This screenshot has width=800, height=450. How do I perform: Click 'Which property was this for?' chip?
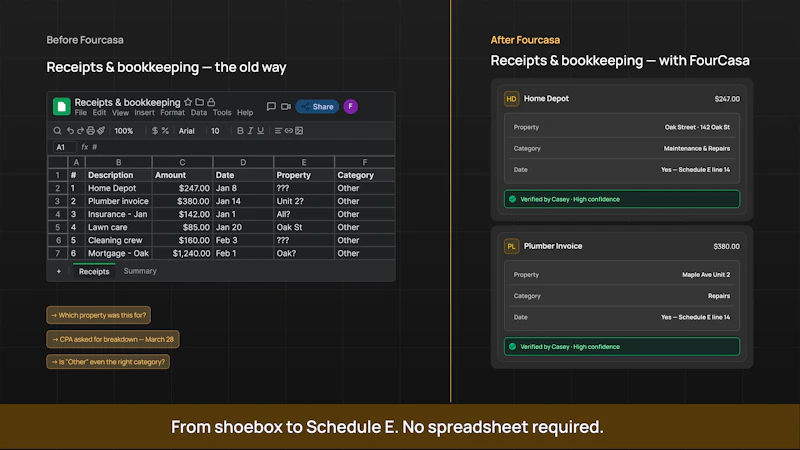[x=98, y=315]
